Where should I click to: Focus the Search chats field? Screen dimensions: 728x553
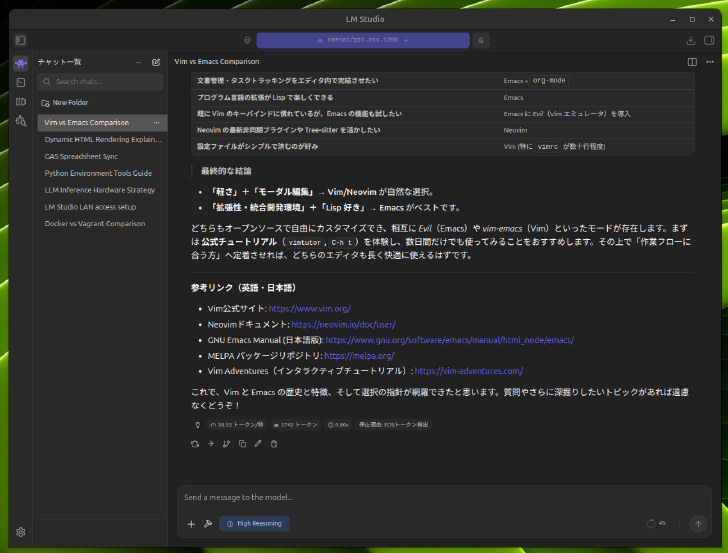[x=100, y=82]
